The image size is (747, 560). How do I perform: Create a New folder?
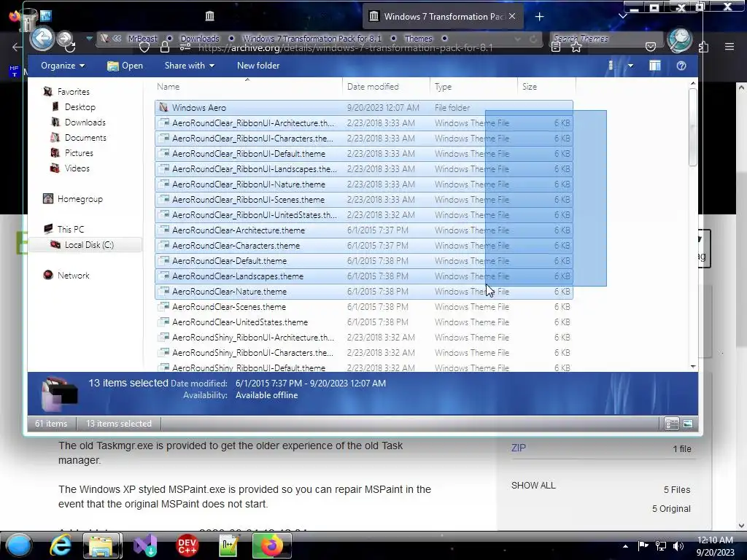(258, 66)
